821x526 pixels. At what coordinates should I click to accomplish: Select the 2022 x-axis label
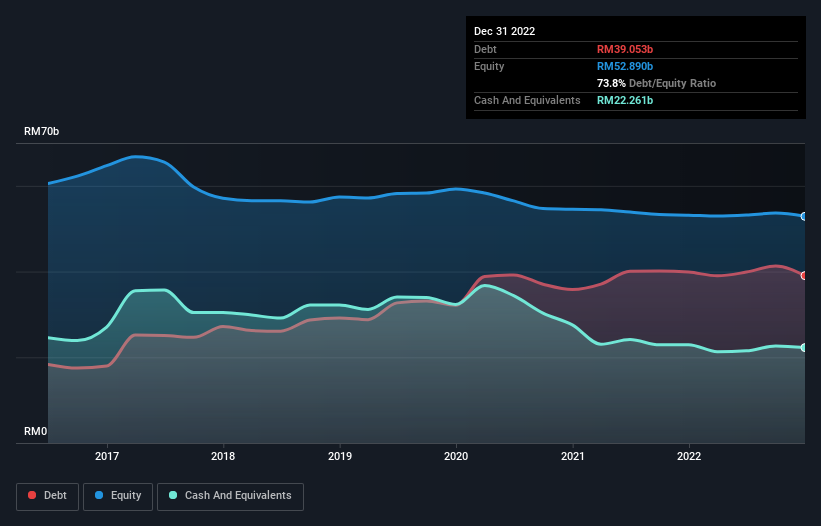[689, 456]
